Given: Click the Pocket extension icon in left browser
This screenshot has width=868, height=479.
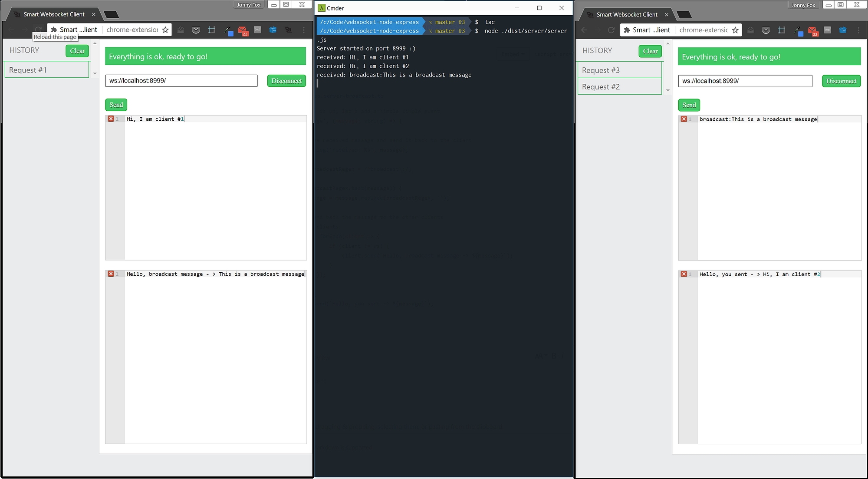Looking at the screenshot, I should (196, 30).
